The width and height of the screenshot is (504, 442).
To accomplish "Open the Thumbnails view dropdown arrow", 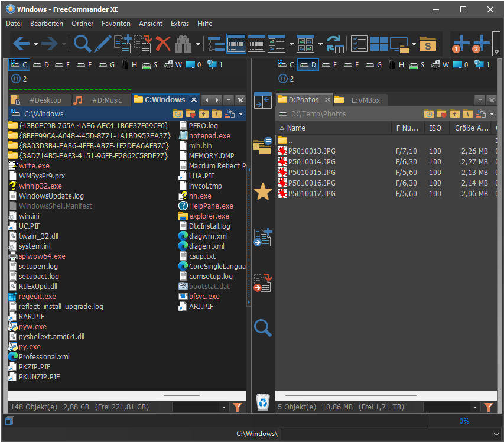I will tap(291, 44).
